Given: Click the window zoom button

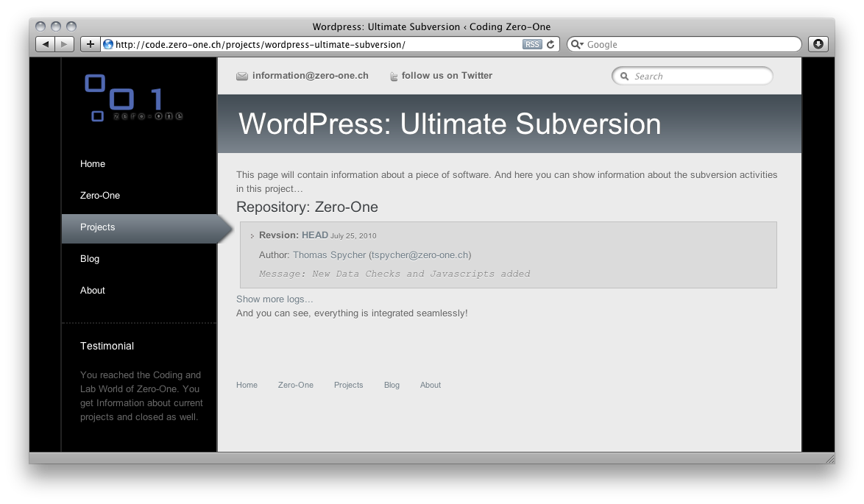Looking at the screenshot, I should [x=71, y=26].
